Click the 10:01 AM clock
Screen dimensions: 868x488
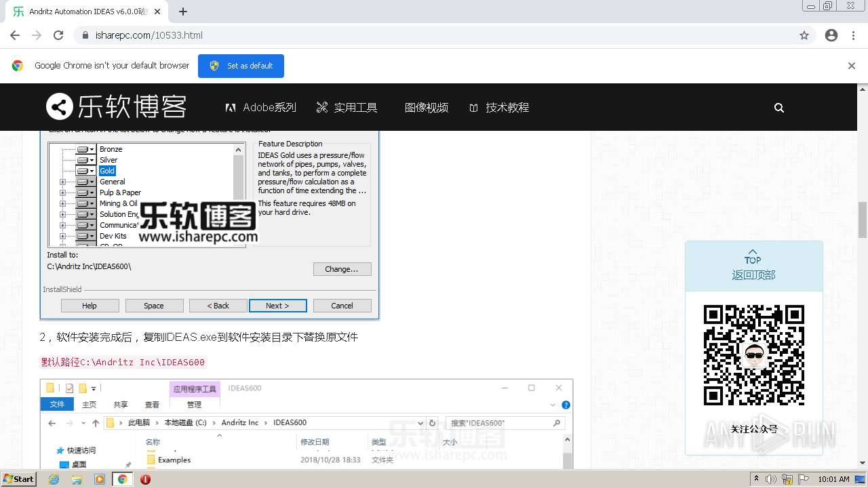point(833,479)
